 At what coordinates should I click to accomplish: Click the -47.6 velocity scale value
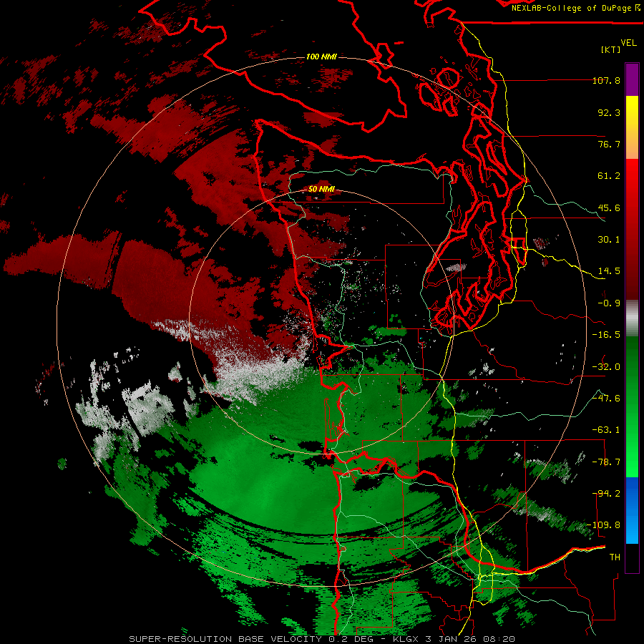[606, 399]
